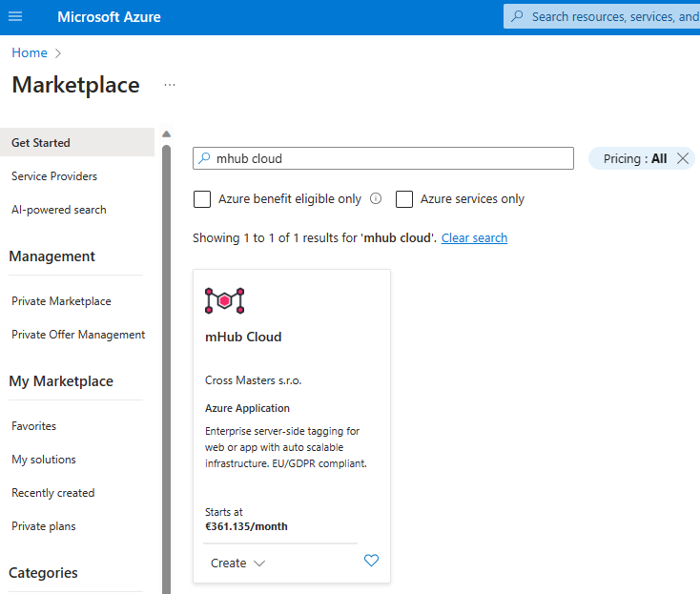Remove the Pricing filter with X
The image size is (700, 594).
tap(683, 158)
